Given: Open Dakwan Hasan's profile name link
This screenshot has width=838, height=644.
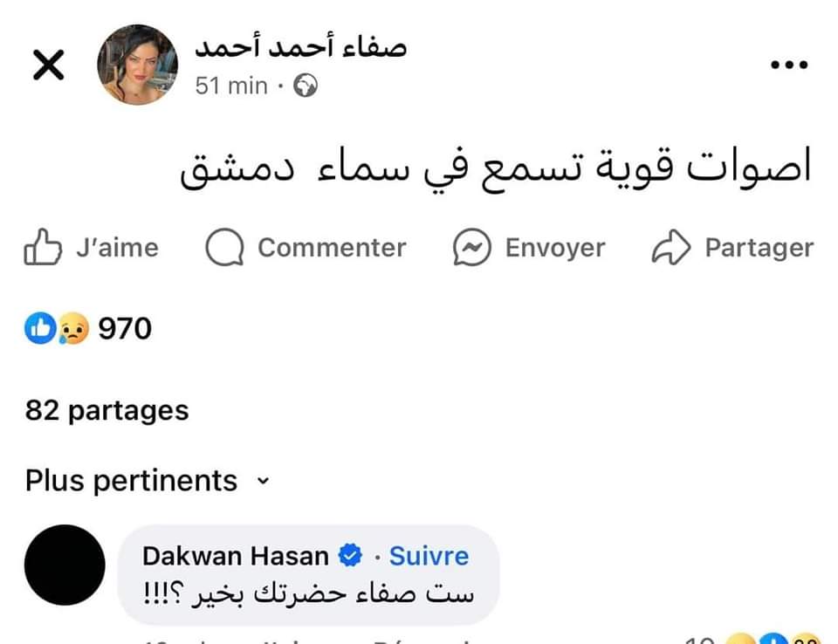Looking at the screenshot, I should point(236,556).
